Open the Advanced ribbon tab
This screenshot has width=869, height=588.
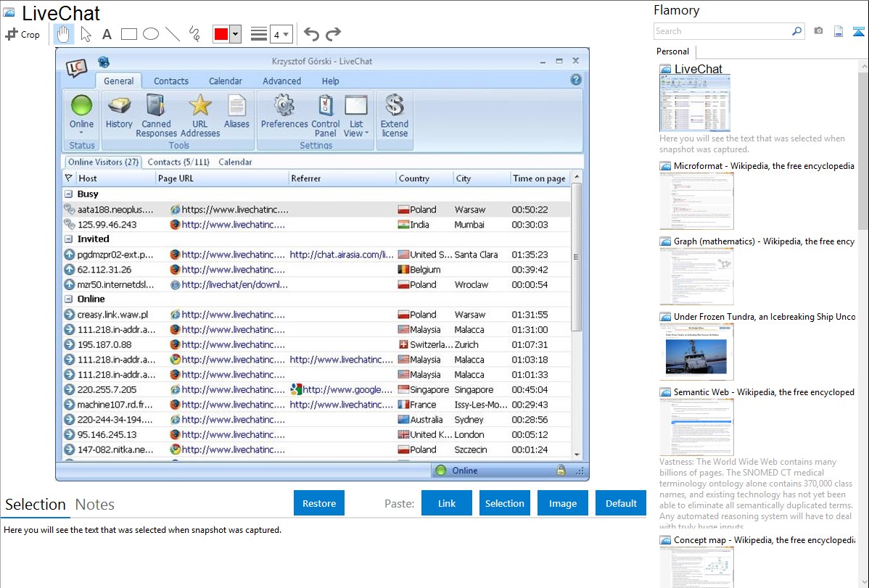coord(281,81)
